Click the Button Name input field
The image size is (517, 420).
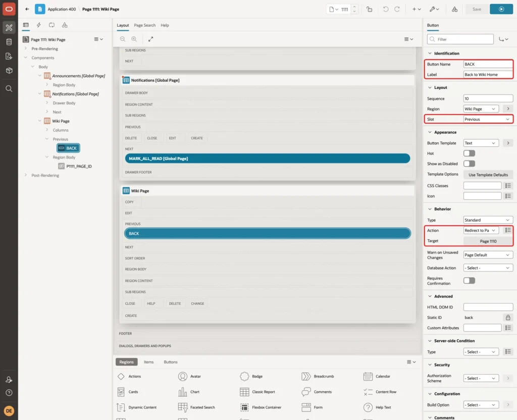point(488,64)
